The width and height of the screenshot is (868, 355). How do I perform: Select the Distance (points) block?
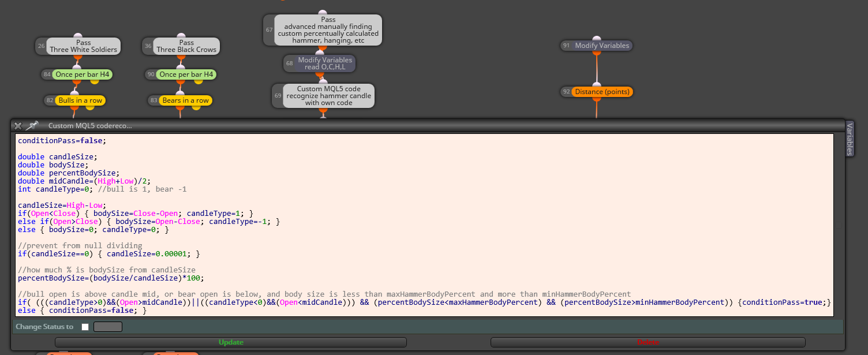(x=596, y=92)
